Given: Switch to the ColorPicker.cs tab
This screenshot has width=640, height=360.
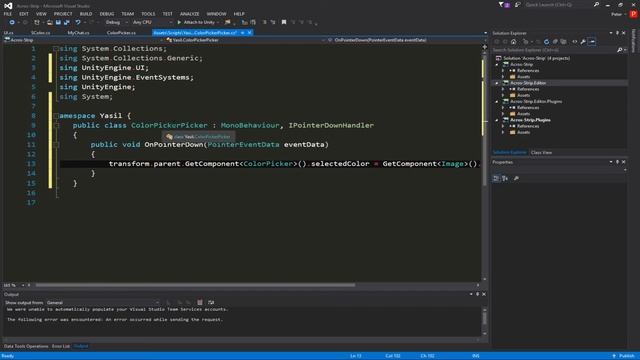Looking at the screenshot, I should coord(121,33).
